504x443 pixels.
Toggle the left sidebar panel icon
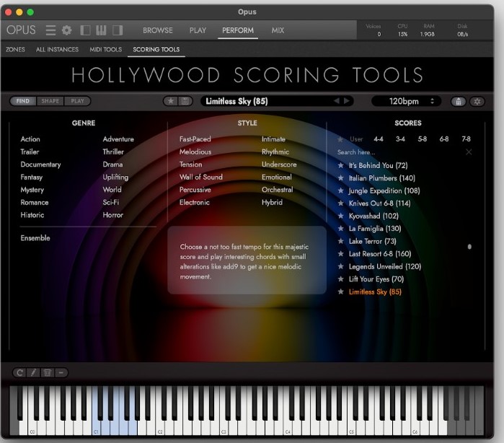tap(85, 30)
